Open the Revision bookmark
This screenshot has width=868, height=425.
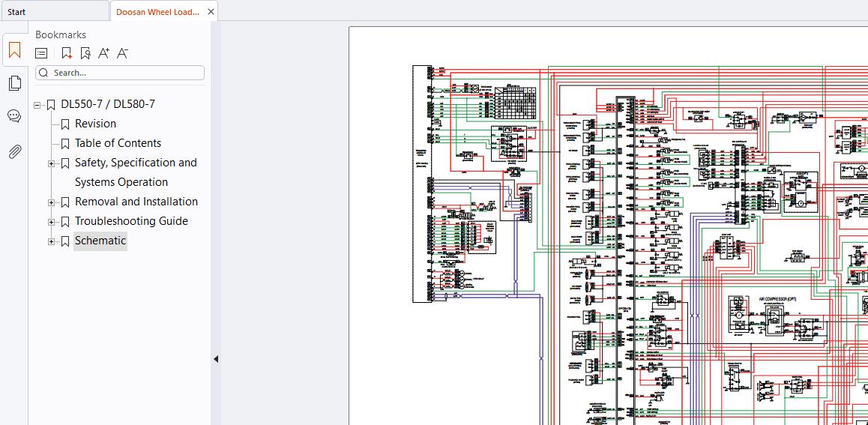coord(96,124)
